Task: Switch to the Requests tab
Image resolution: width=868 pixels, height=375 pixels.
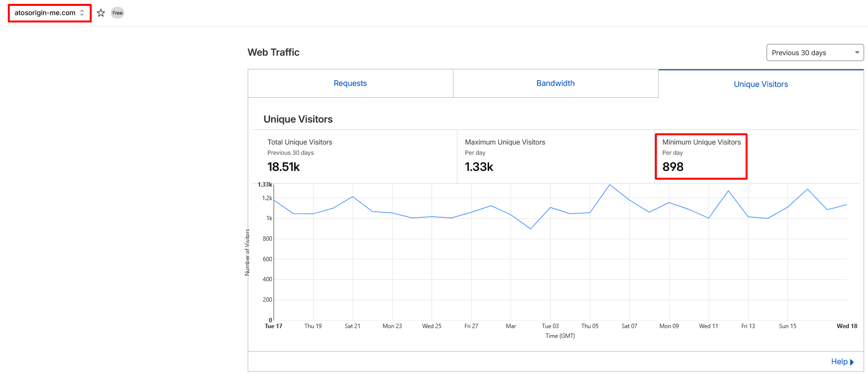Action: 350,83
